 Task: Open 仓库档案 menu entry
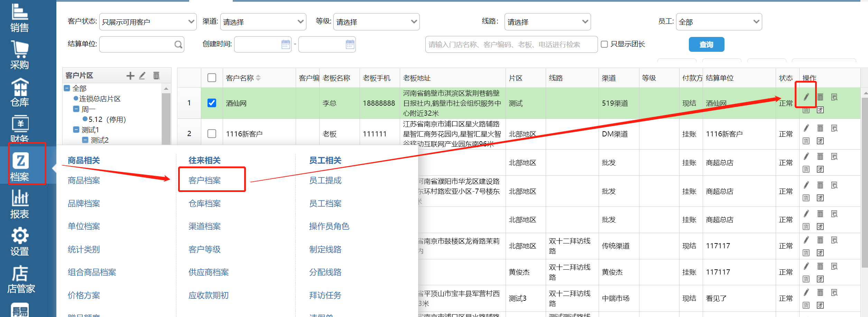[204, 203]
